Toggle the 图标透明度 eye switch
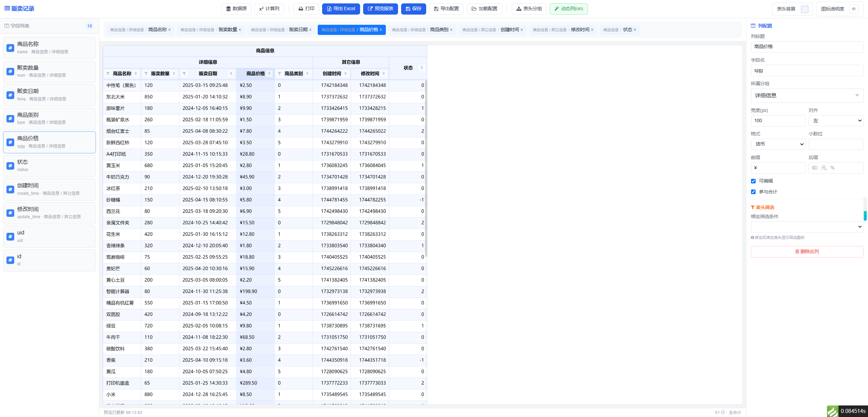Screen dimensions: 868x417 coord(854,9)
